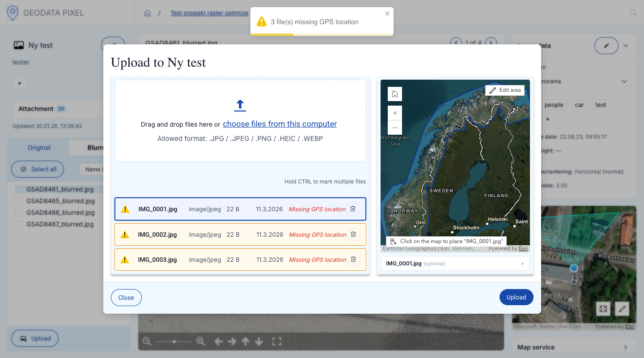Image resolution: width=644 pixels, height=358 pixels.
Task: Click the blue location marker on small map
Action: coord(574,268)
